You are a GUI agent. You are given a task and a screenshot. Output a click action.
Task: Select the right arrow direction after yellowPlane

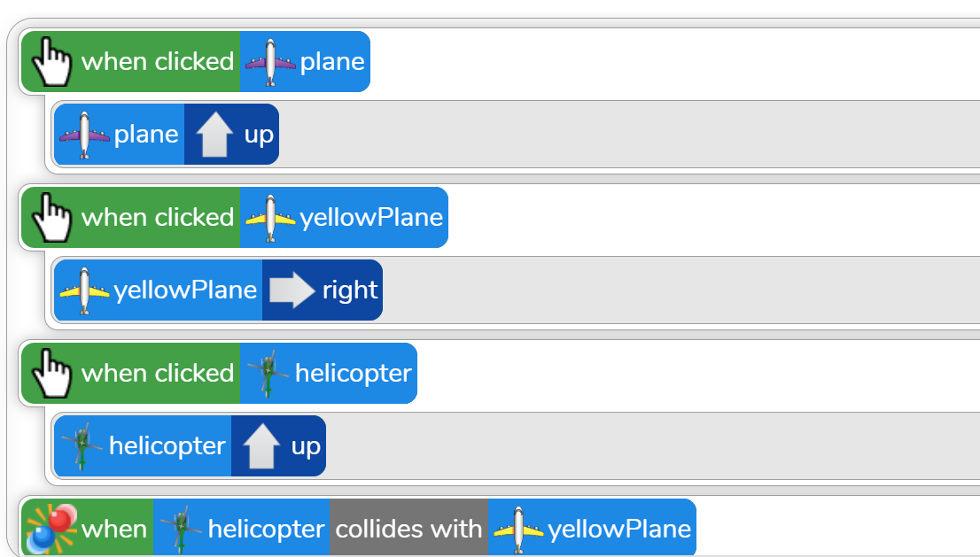[323, 290]
